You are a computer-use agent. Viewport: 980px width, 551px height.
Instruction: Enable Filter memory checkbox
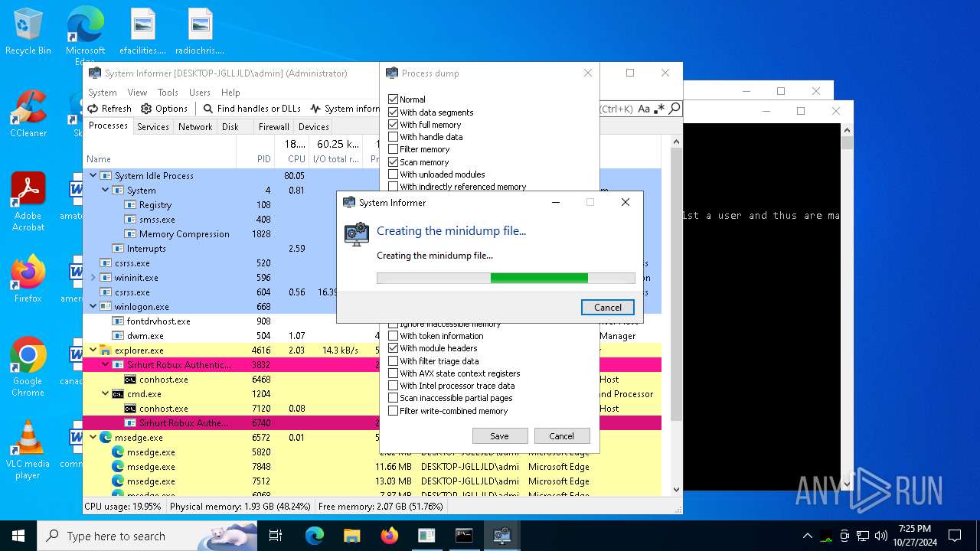point(393,149)
